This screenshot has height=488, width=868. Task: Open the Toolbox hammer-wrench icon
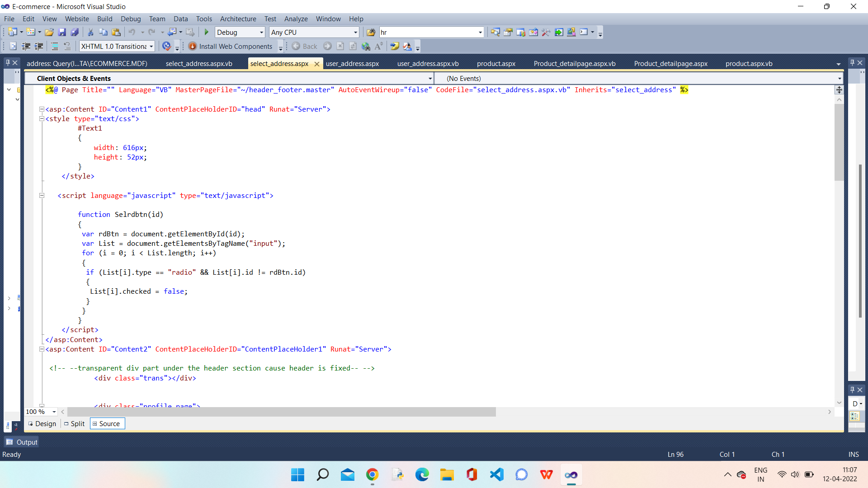pos(546,32)
